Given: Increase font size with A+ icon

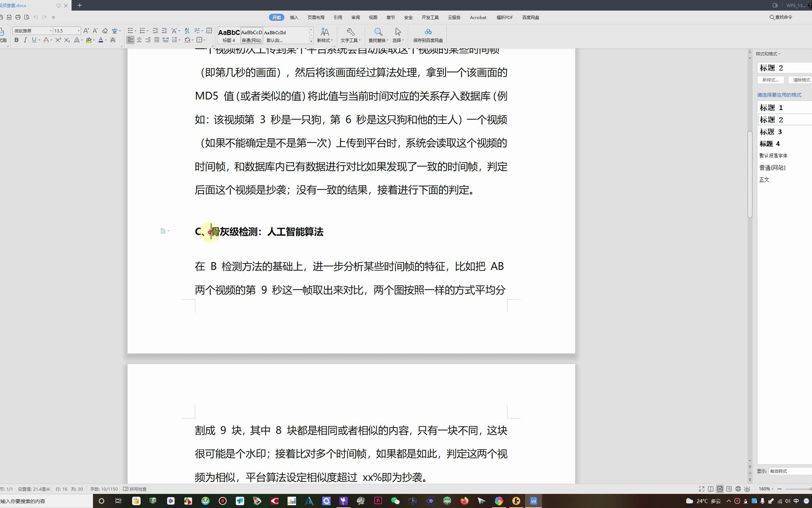Looking at the screenshot, I should [86, 31].
